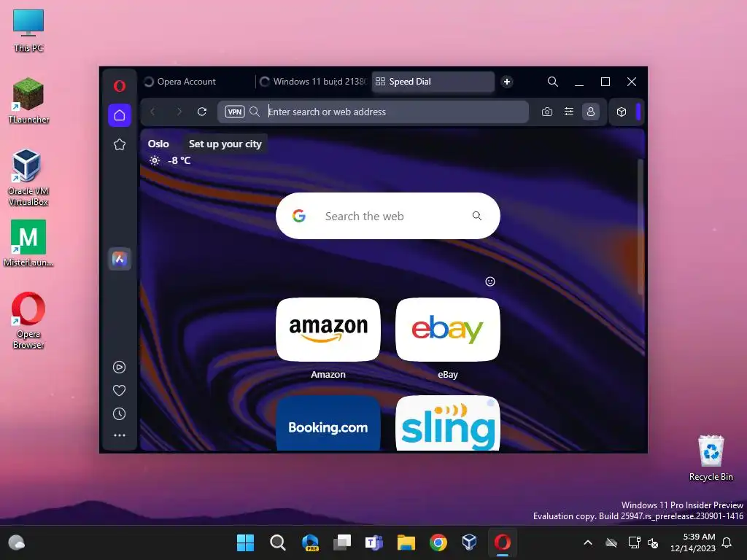
Task: Select the Opera Browser desktop shortcut
Action: click(28, 320)
